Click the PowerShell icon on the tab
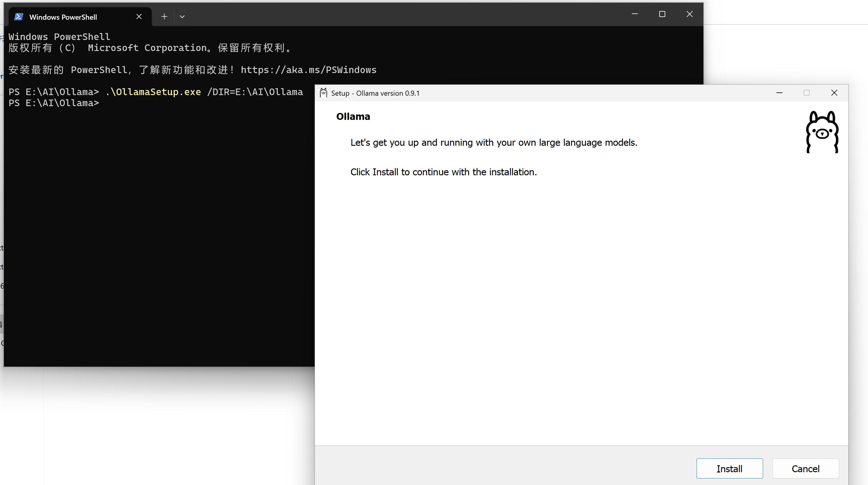This screenshot has width=868, height=485. pyautogui.click(x=19, y=17)
